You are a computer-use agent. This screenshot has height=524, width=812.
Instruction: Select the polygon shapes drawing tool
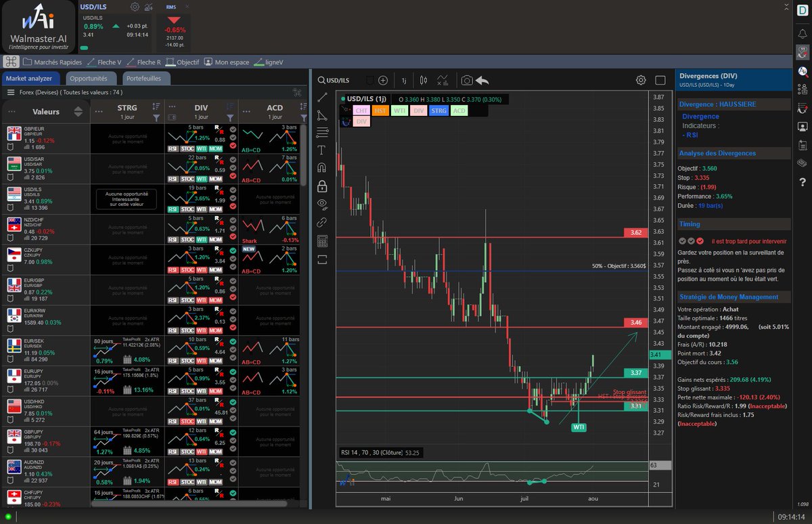point(322,114)
